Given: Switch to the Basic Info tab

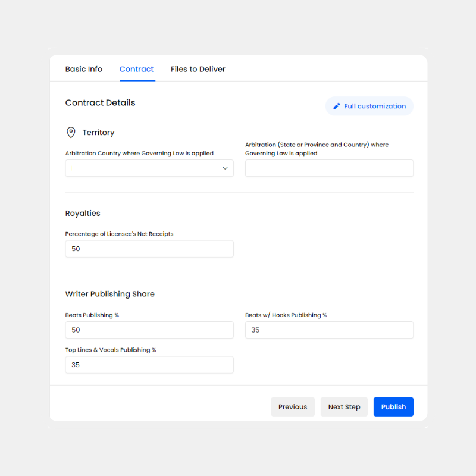Looking at the screenshot, I should click(83, 69).
